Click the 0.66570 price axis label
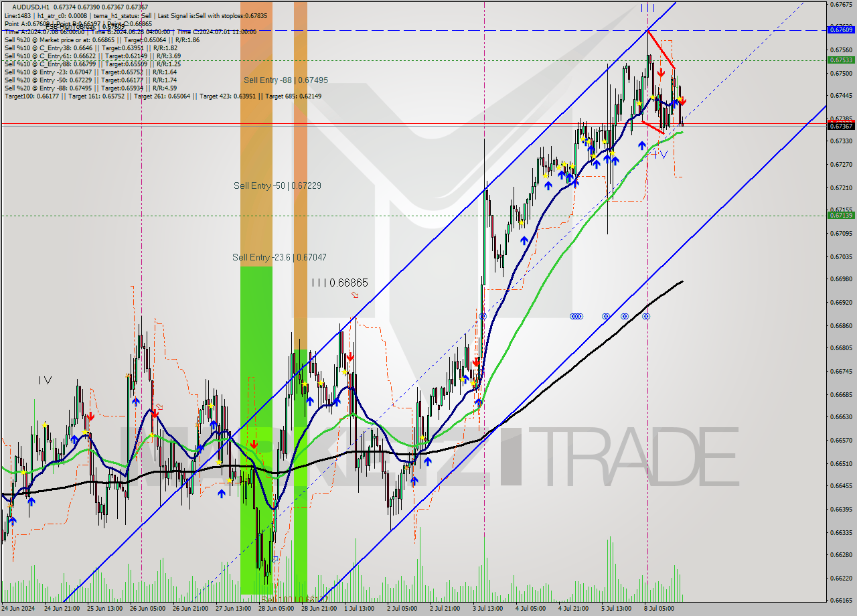Image resolution: width=857 pixels, height=616 pixels. click(842, 440)
